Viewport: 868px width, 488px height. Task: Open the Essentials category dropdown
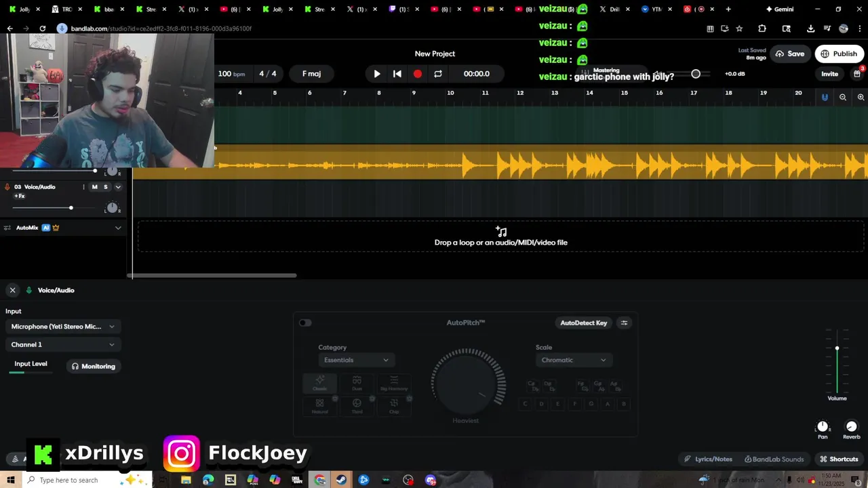point(356,360)
